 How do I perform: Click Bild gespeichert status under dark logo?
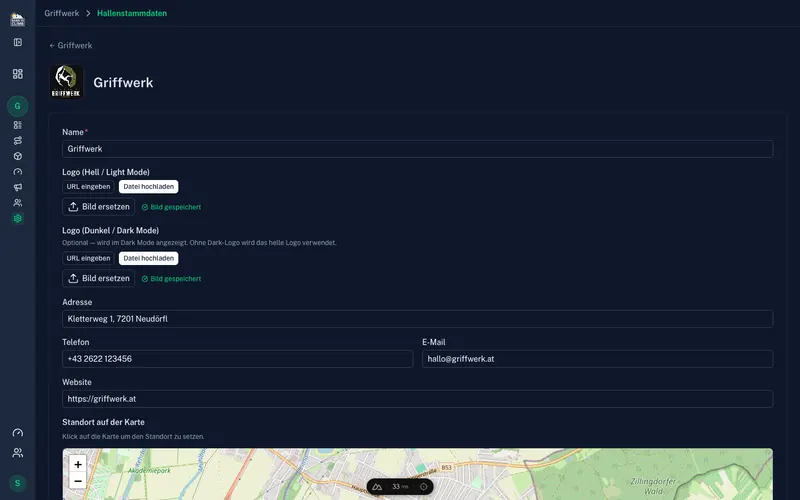tap(171, 279)
